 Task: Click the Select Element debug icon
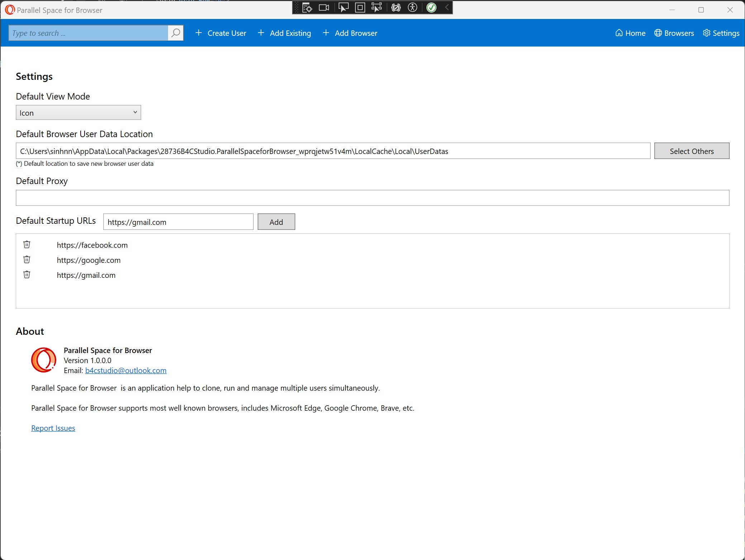[343, 8]
